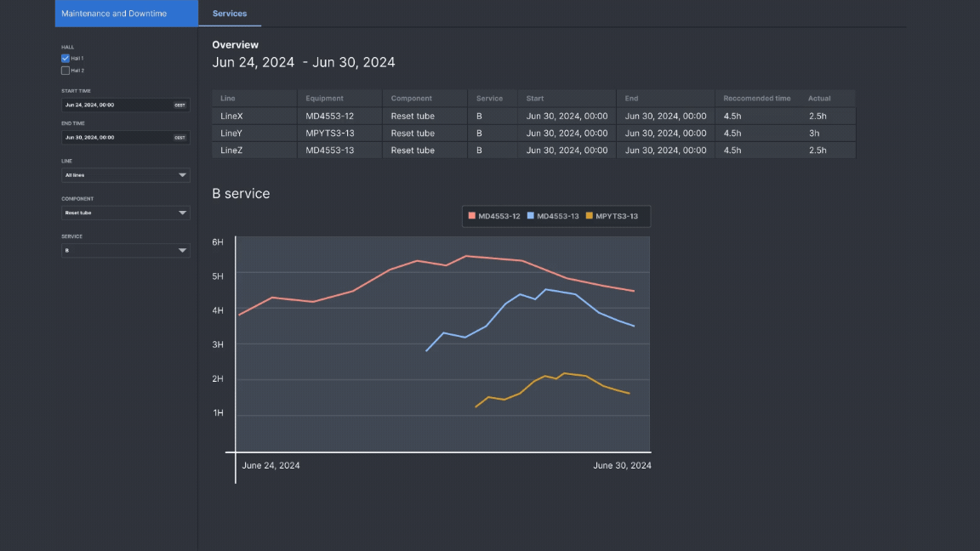Expand the Component dropdown set to Reset tube
Image resolution: width=980 pixels, height=551 pixels.
click(x=125, y=213)
